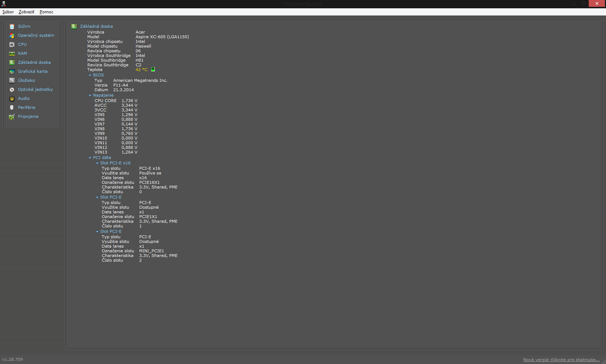Screen dimensions: 606x364
Task: Click the American Megatrends Inc. BIOS type
Action: (140, 80)
